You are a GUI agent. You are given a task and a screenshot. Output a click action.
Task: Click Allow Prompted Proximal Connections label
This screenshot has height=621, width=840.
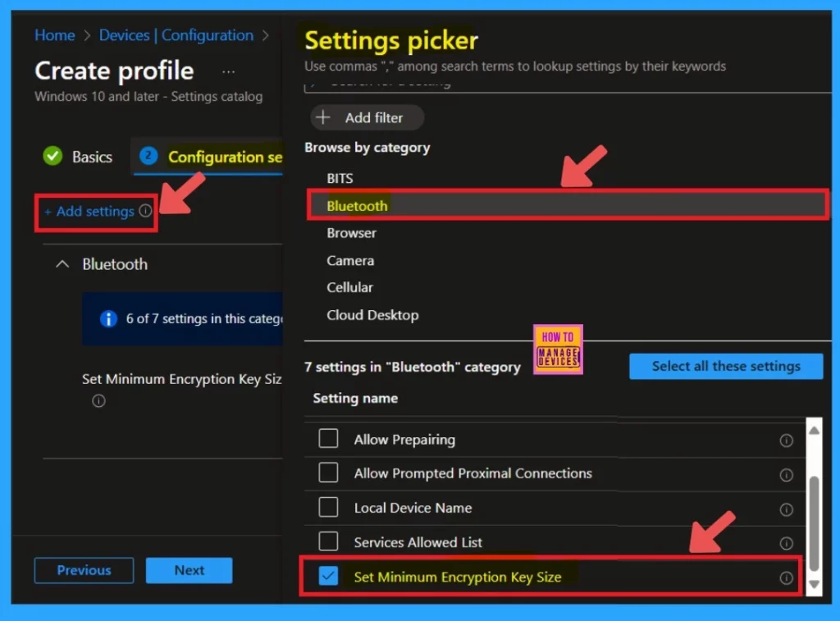[473, 473]
